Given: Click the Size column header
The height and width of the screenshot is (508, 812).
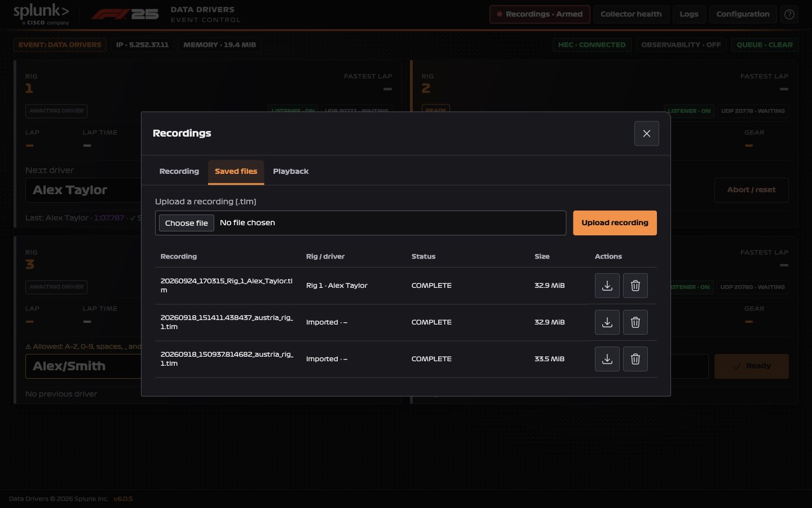Looking at the screenshot, I should click(x=542, y=257).
